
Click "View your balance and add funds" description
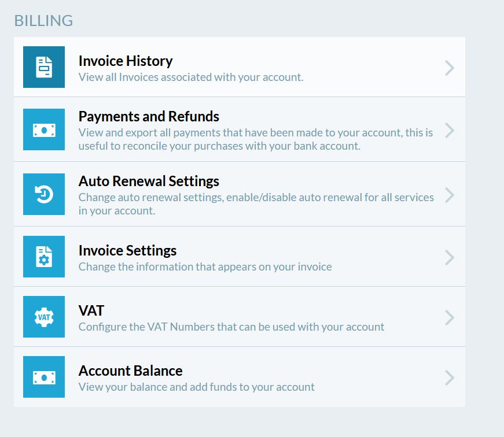(x=196, y=387)
